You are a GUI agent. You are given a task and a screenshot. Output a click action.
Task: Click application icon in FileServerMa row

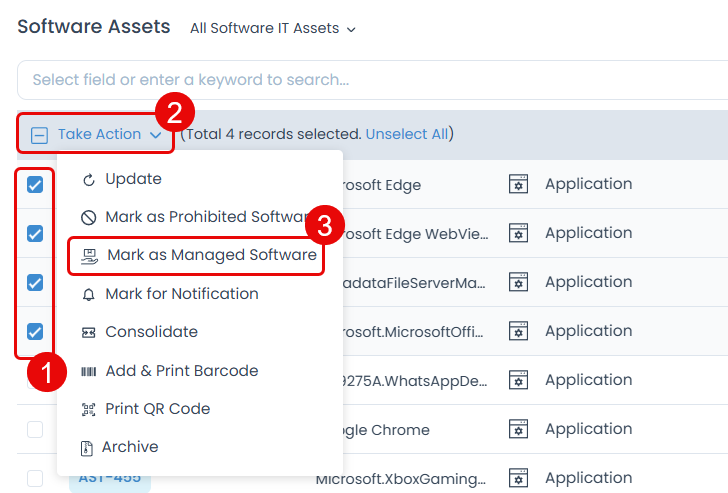click(x=519, y=282)
